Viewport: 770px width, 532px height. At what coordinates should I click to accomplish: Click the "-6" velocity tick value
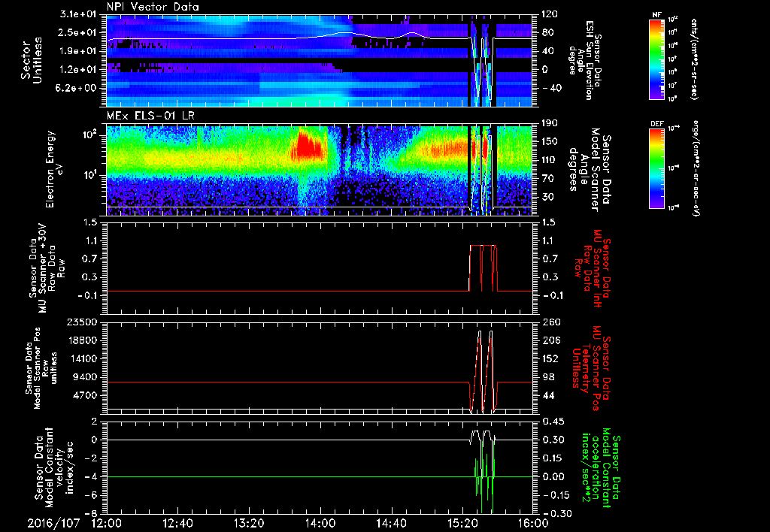91,495
